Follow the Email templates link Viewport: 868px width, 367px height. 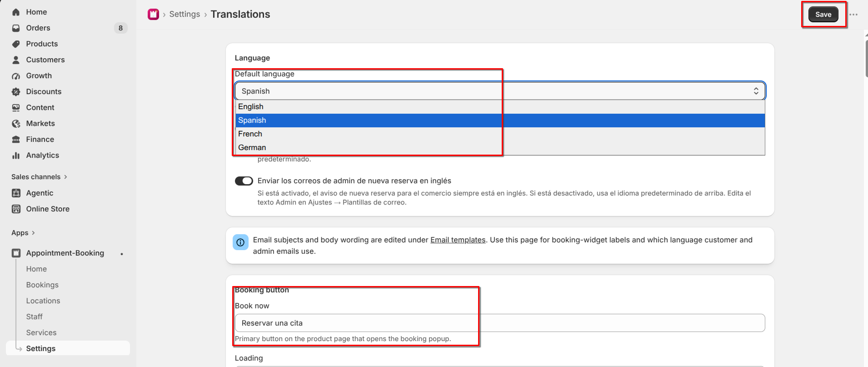pos(458,240)
